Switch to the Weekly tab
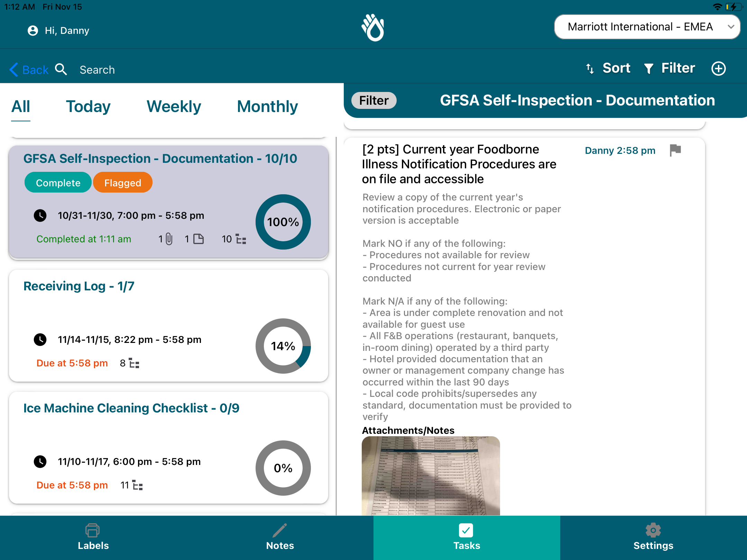 pyautogui.click(x=174, y=106)
